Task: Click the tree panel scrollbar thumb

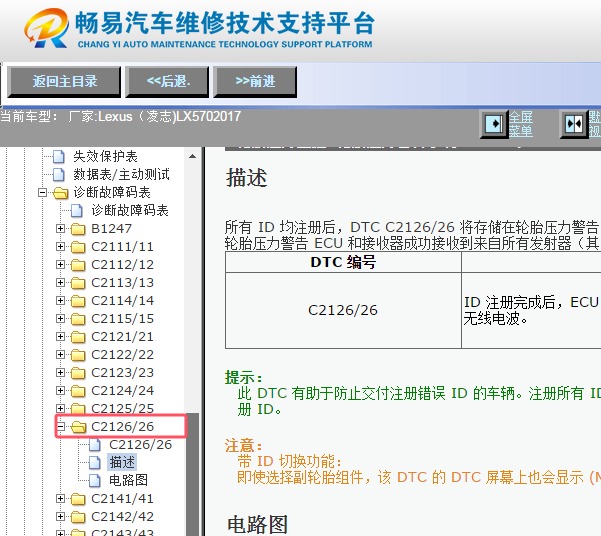Action: pos(192,474)
